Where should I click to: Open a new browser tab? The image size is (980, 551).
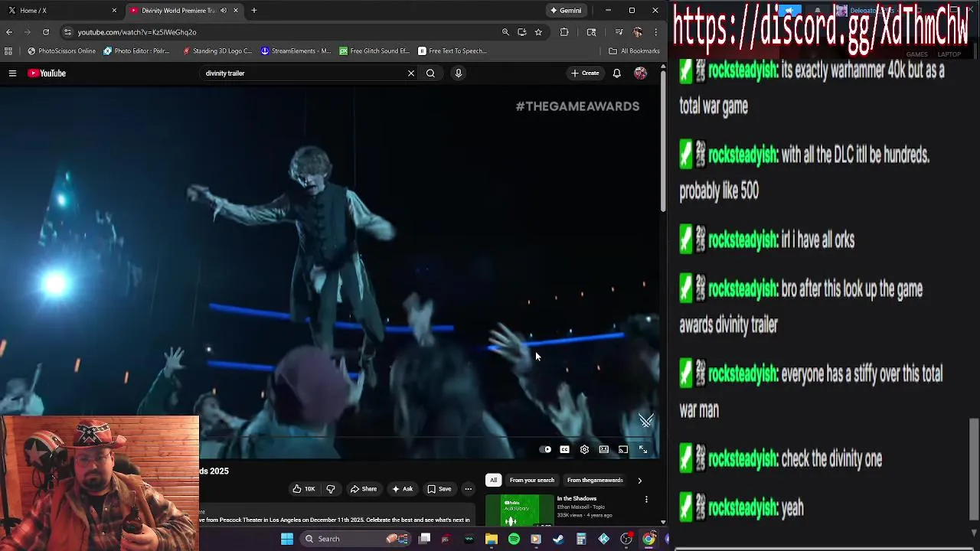point(253,11)
